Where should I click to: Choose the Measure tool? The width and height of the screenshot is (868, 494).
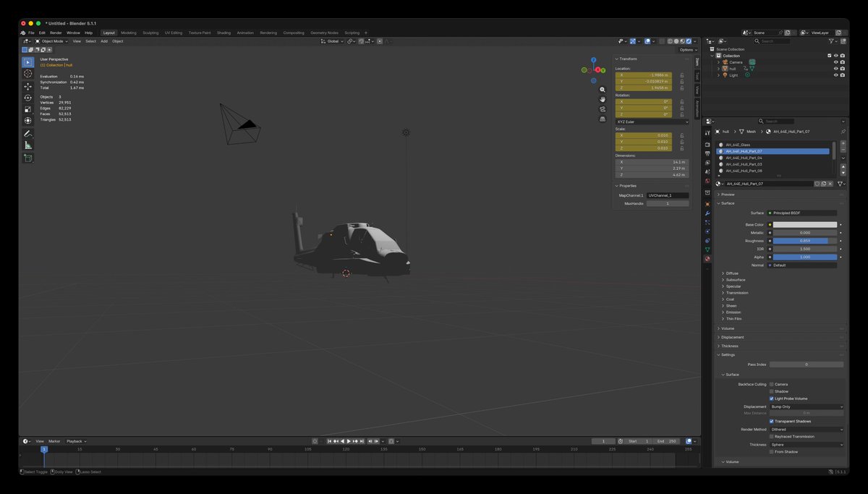28,145
